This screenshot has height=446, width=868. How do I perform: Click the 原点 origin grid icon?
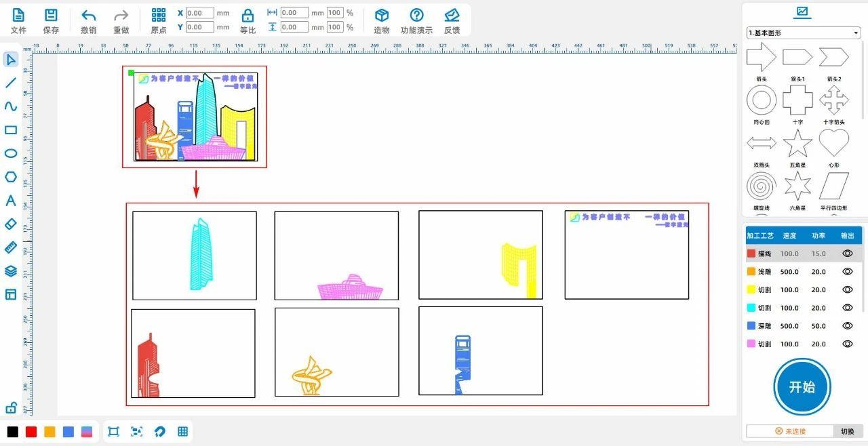[x=158, y=16]
